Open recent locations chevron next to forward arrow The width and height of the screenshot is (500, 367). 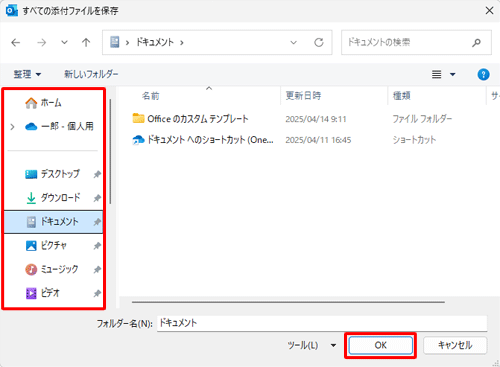click(x=64, y=42)
